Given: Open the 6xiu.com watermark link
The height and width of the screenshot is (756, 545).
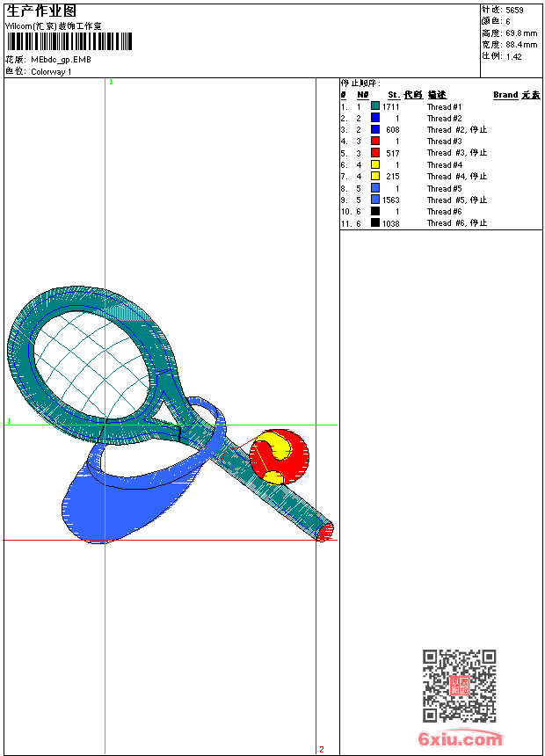Looking at the screenshot, I should (460, 738).
